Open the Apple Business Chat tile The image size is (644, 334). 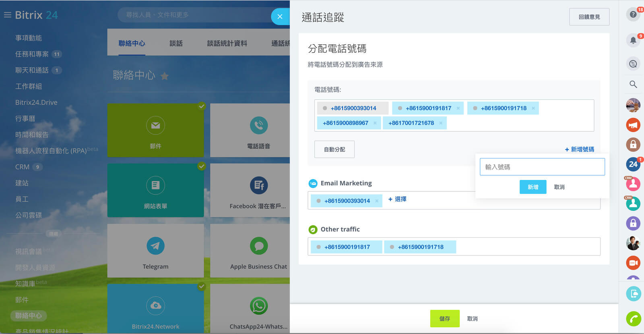pos(250,251)
